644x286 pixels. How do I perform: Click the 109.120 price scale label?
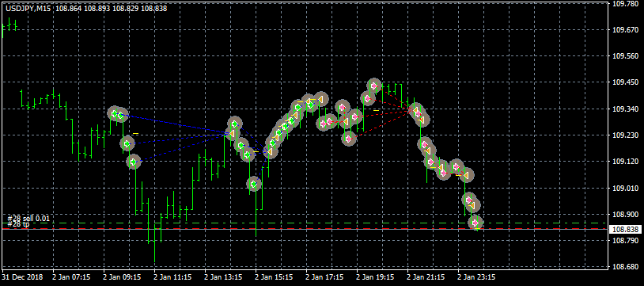625,162
